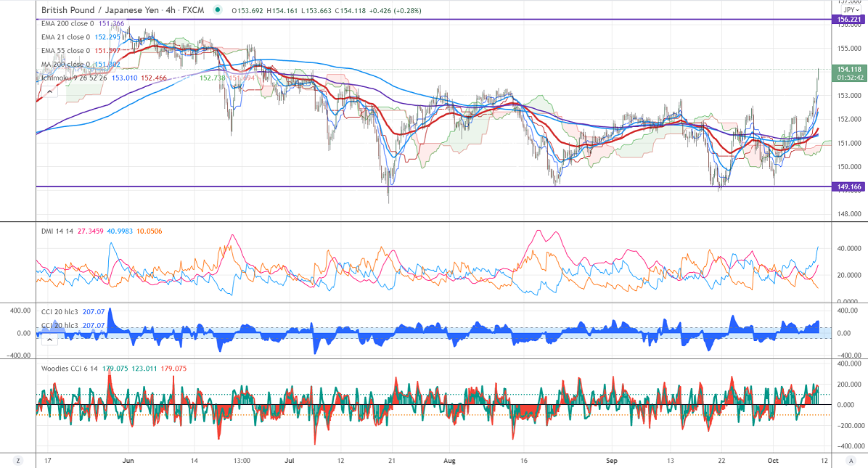This screenshot has height=468, width=868.
Task: Click the 148.000 price axis label
Action: click(x=849, y=214)
